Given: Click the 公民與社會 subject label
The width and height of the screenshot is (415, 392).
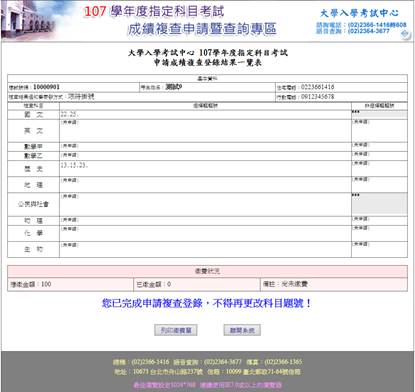Looking at the screenshot, I should click(33, 204).
